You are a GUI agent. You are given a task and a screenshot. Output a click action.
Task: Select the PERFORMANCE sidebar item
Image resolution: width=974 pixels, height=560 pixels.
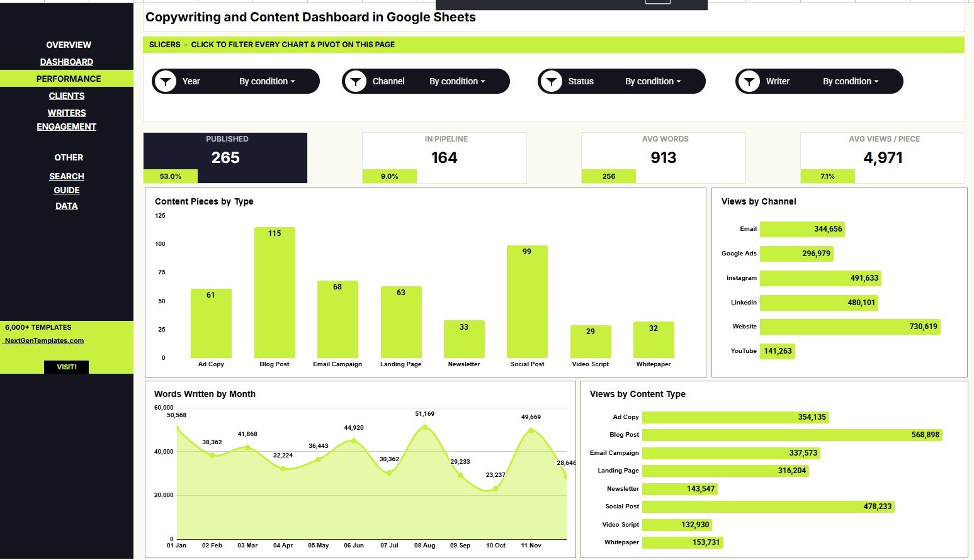(x=67, y=79)
